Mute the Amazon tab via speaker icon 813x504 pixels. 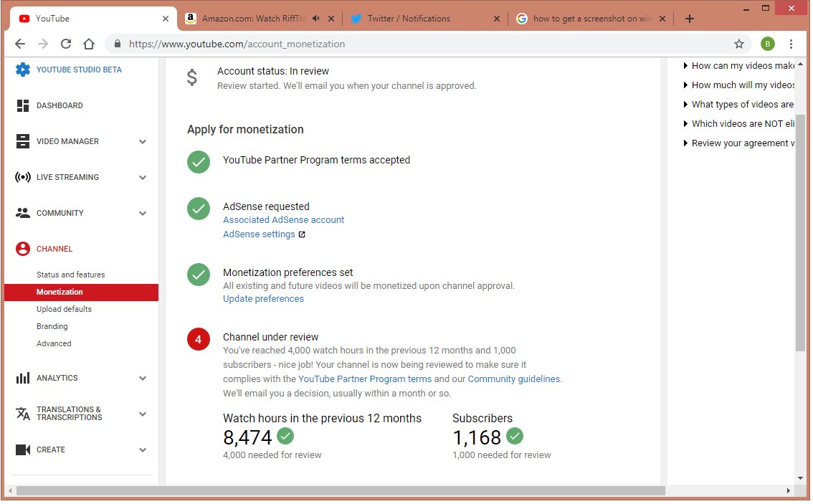click(x=316, y=19)
